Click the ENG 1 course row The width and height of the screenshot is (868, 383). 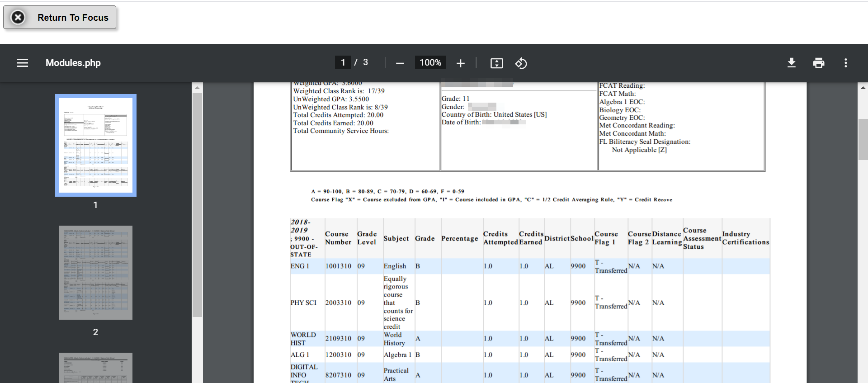click(x=530, y=266)
